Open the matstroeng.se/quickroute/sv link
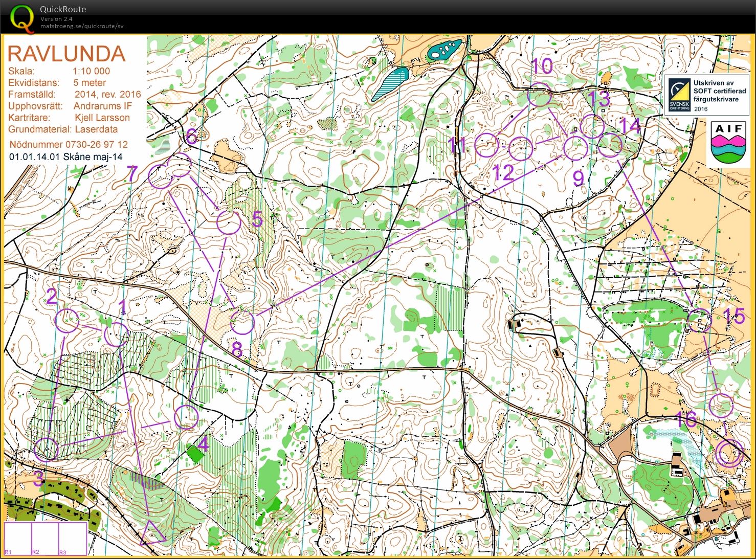The image size is (756, 559). 82,26
